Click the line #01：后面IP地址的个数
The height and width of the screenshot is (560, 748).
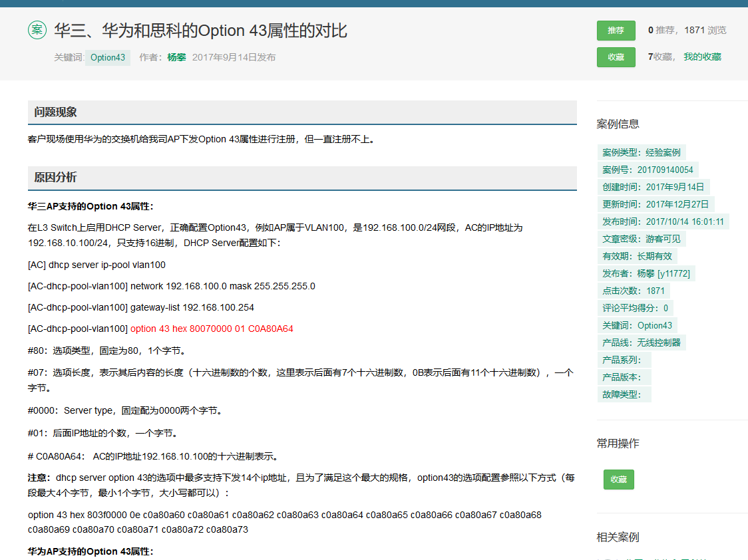pos(104,433)
